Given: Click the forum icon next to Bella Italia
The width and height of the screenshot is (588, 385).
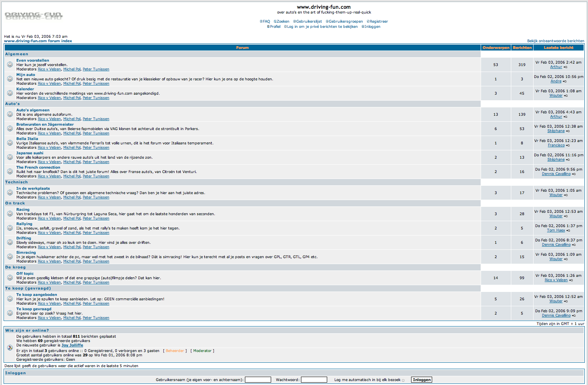Looking at the screenshot, I should (x=10, y=143).
